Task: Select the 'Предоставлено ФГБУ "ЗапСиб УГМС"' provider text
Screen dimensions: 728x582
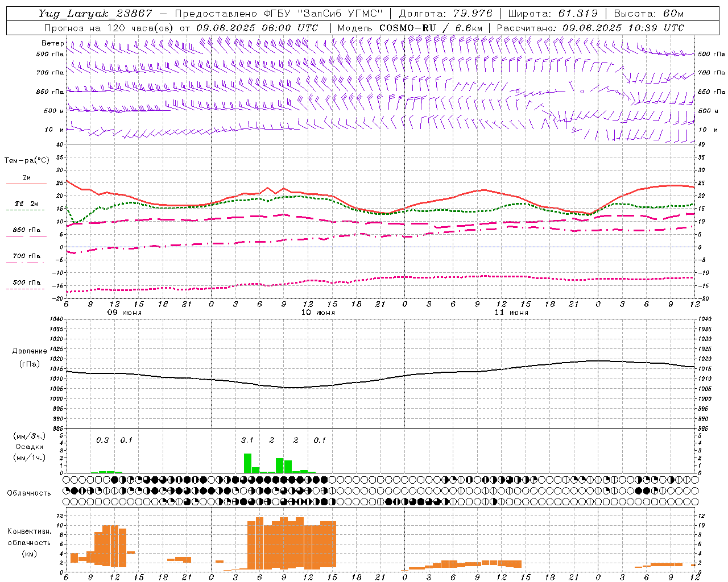Action: 279,14
